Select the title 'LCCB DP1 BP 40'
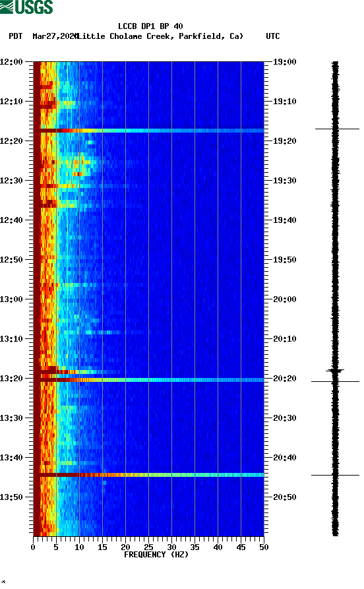The width and height of the screenshot is (364, 589). [x=150, y=26]
